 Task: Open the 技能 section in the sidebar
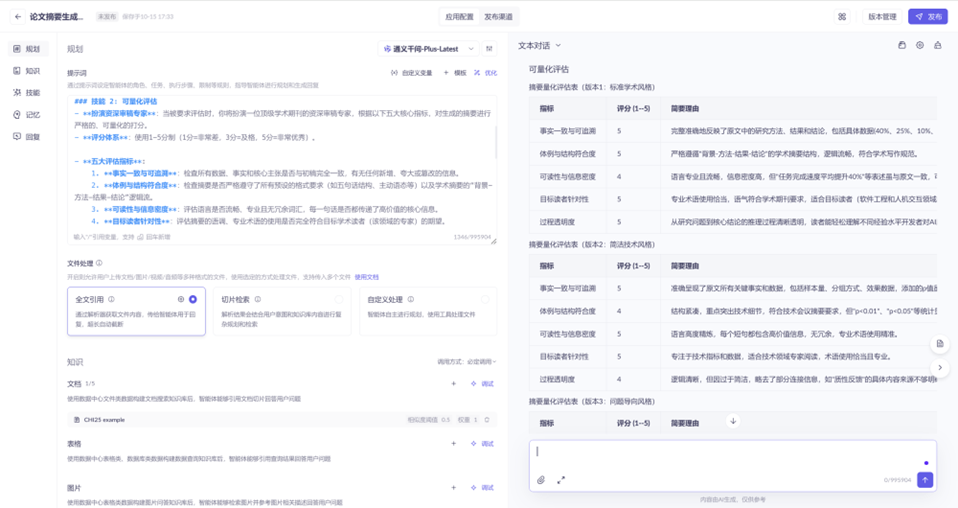point(27,93)
